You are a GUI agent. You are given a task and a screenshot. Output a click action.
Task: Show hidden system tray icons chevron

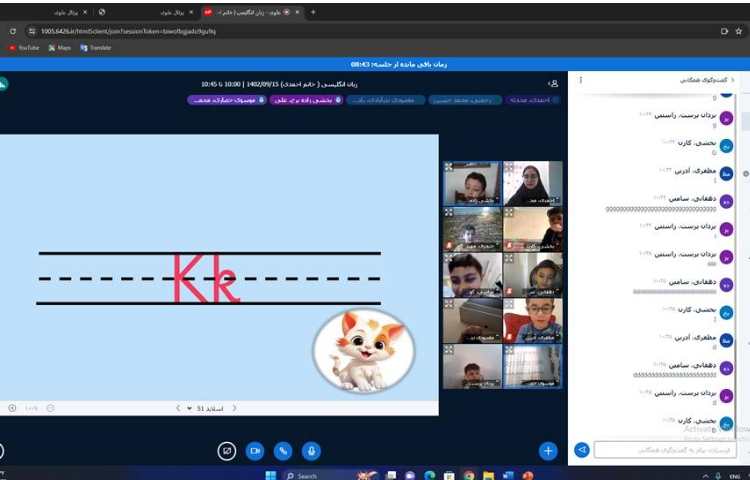[705, 476]
